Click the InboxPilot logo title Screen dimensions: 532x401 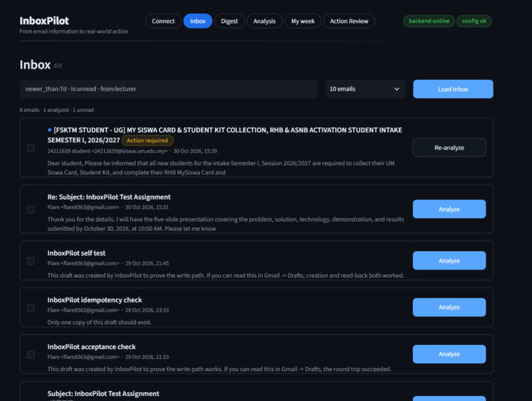click(44, 21)
